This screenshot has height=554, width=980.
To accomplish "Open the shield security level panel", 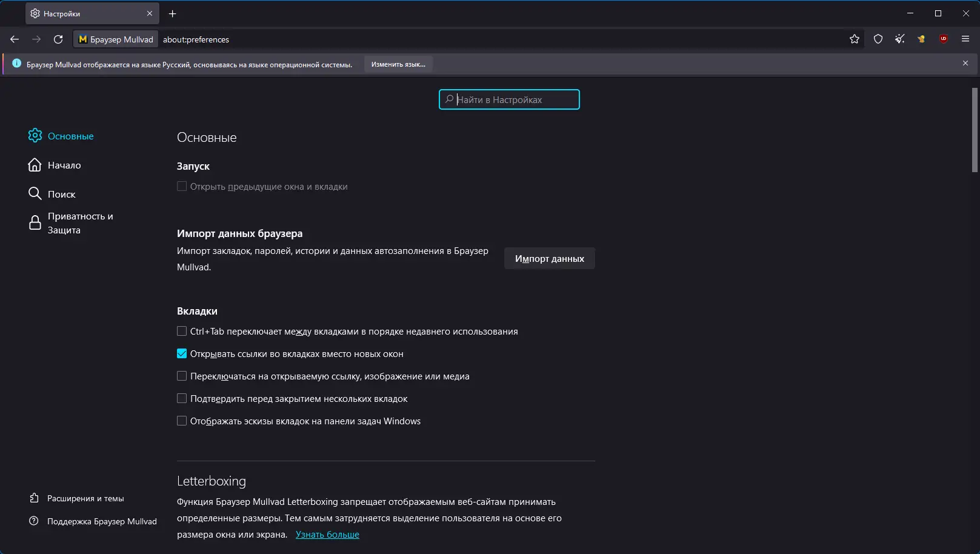I will 878,39.
